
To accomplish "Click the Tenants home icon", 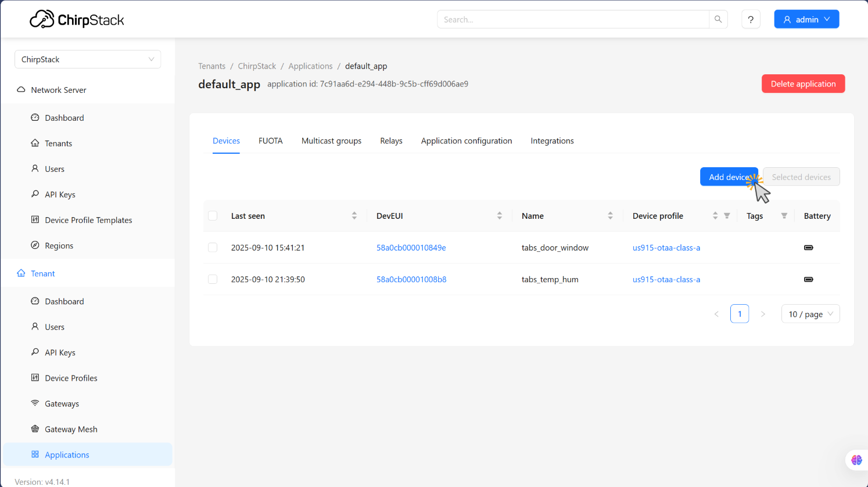I will pyautogui.click(x=35, y=143).
